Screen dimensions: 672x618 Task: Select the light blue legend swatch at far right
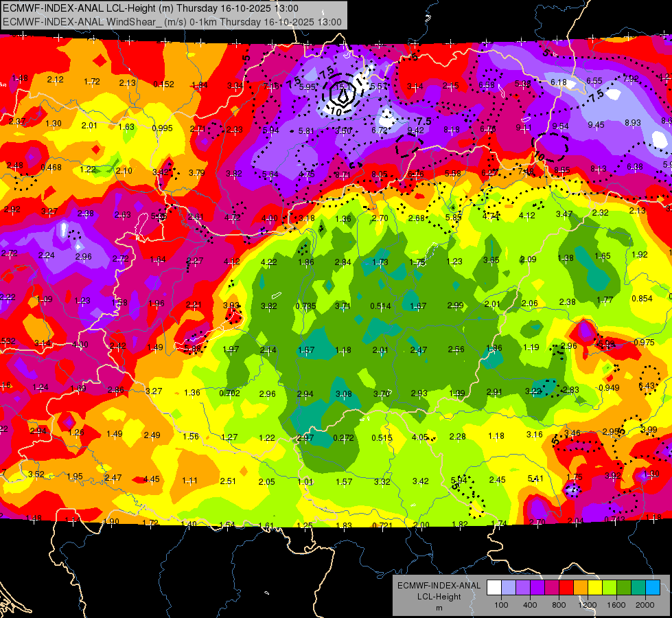click(653, 587)
